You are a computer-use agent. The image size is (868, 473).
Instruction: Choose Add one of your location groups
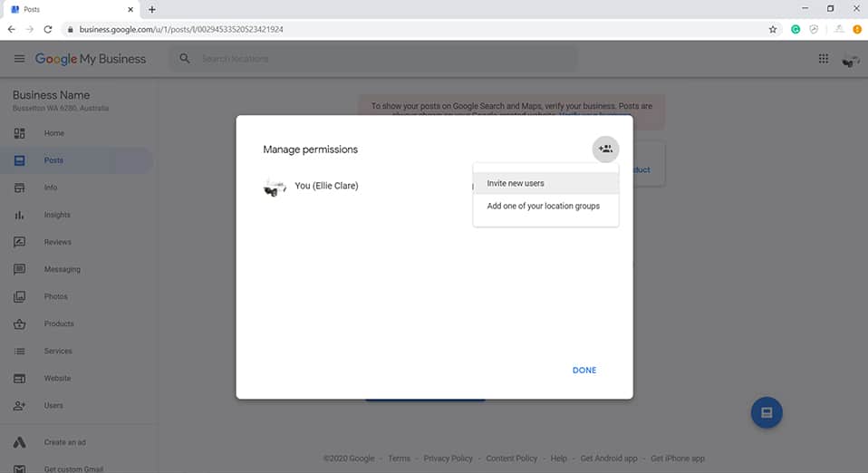(x=545, y=206)
